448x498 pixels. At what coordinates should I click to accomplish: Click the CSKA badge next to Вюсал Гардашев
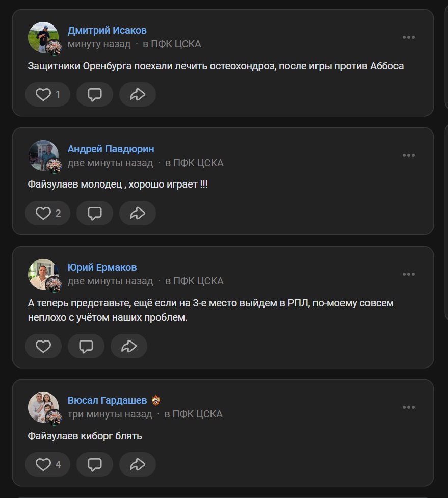(156, 400)
